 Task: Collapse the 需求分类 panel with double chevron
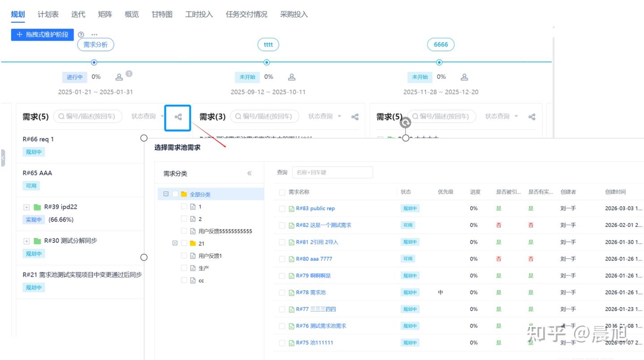click(250, 173)
